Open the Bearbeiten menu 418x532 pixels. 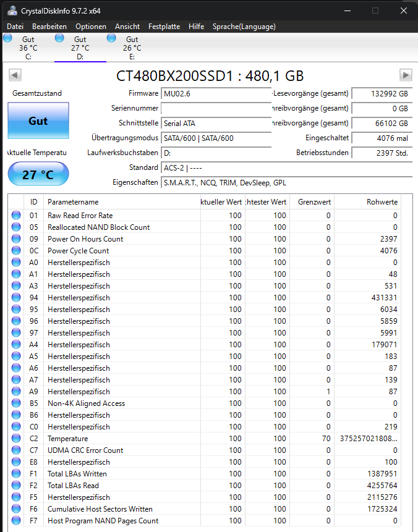(x=49, y=27)
